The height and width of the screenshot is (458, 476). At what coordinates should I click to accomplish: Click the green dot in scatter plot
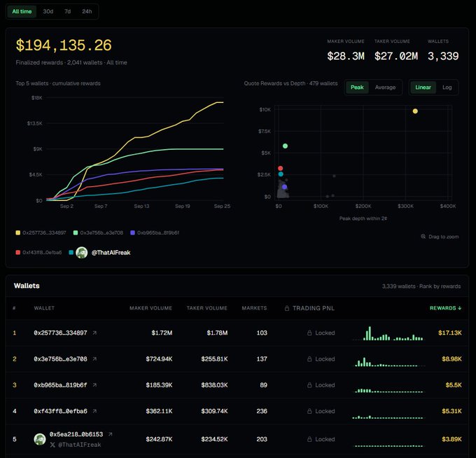[285, 146]
